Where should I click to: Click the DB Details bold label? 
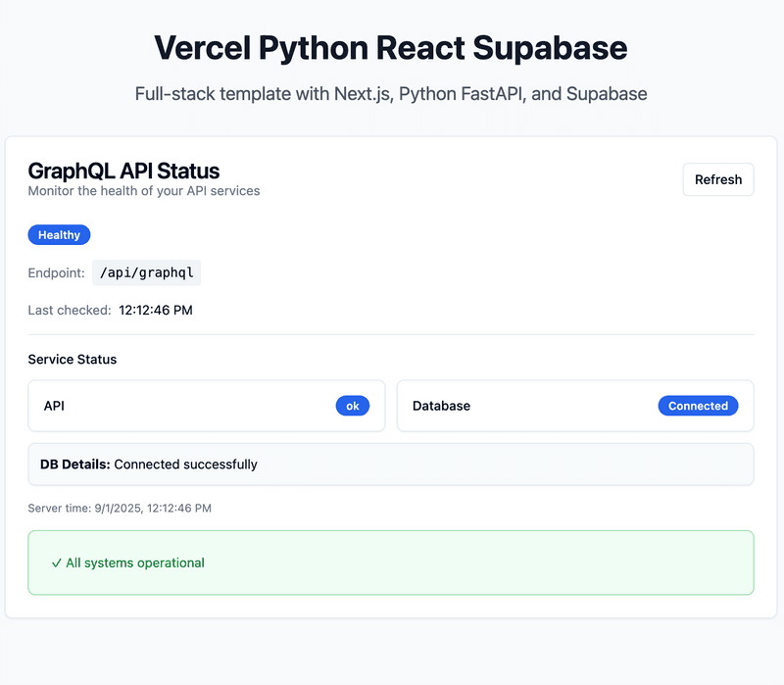click(x=75, y=465)
